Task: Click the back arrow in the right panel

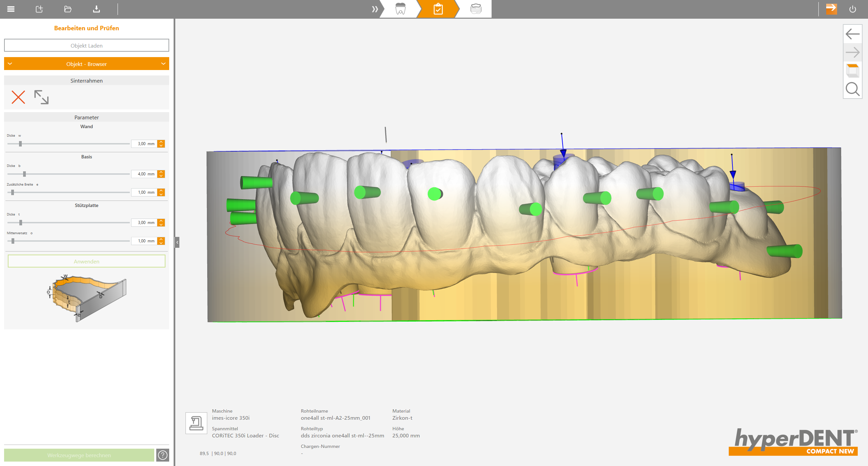Action: pyautogui.click(x=852, y=34)
